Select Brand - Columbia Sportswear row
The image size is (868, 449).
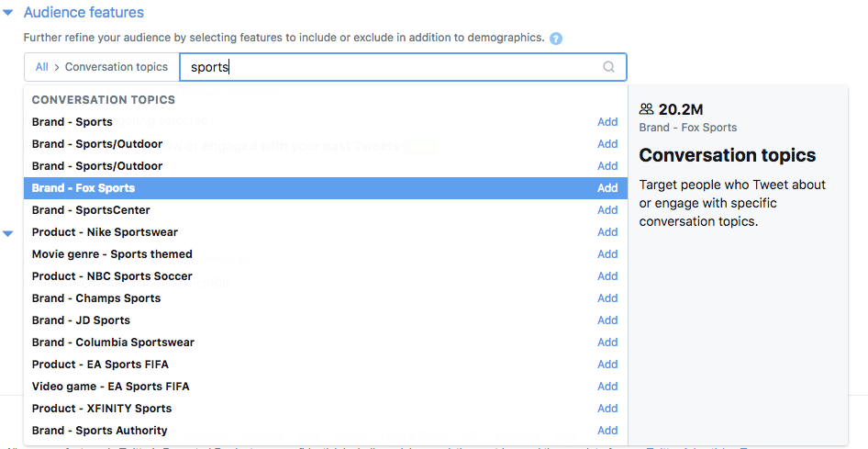tap(326, 342)
